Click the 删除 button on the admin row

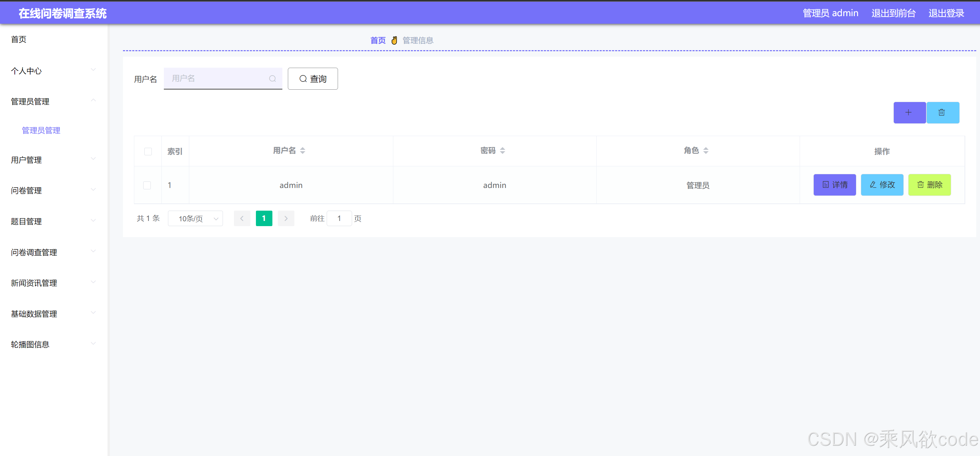(930, 185)
